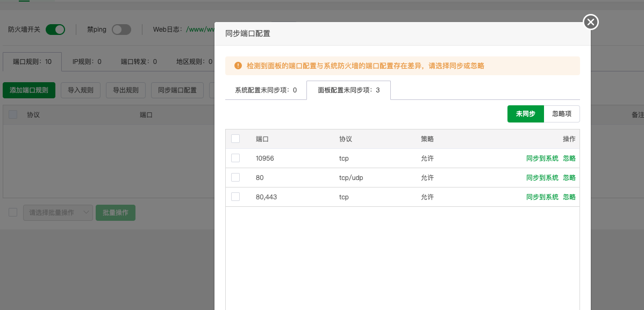Click the tcp protocol cell for port 10956
Viewport: 644px width, 310px height.
pos(344,158)
